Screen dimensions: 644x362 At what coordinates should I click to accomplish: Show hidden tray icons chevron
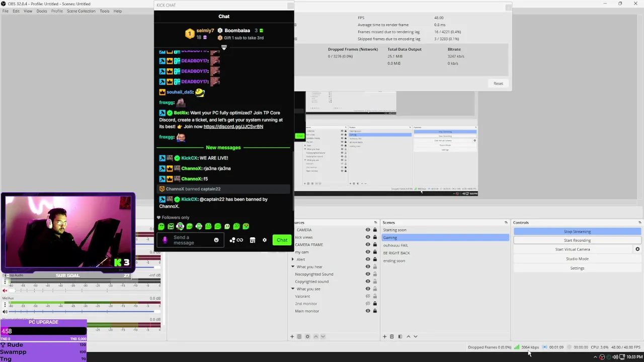click(595, 357)
